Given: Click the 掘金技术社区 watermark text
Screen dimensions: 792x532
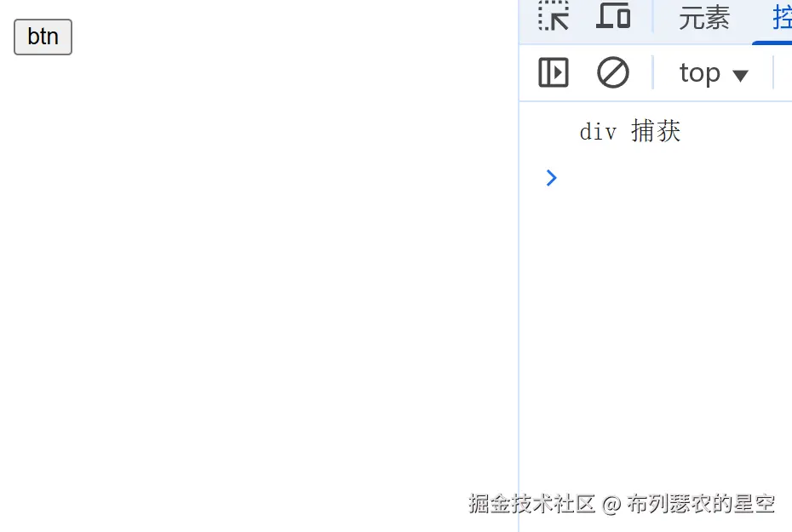Looking at the screenshot, I should [x=532, y=504].
